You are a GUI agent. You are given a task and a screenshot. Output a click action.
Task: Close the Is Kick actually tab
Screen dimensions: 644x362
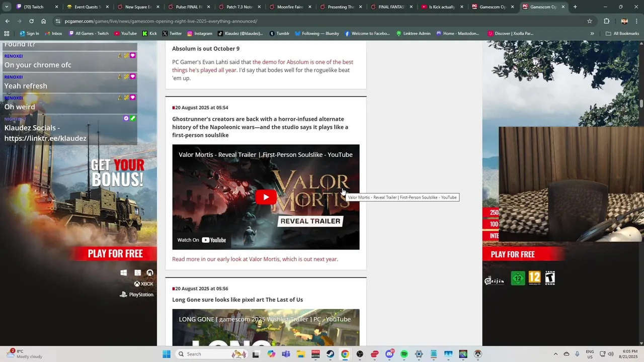pos(461,7)
